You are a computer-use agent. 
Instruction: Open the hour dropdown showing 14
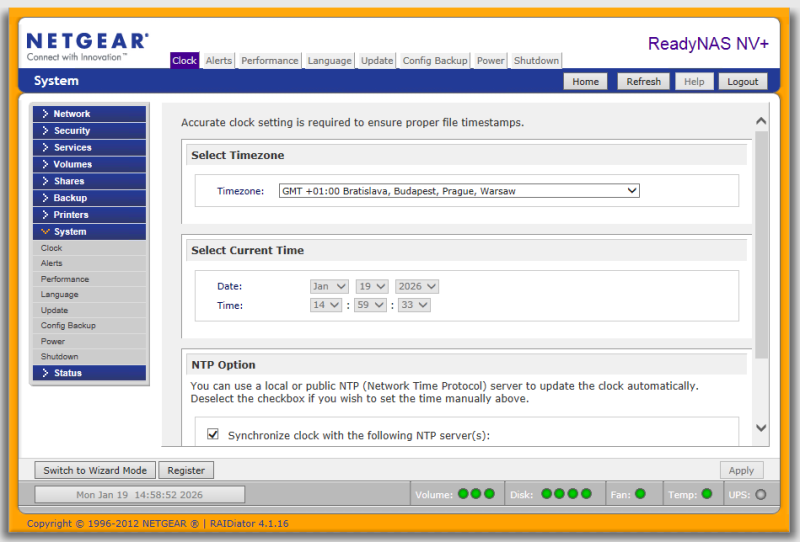(x=326, y=305)
